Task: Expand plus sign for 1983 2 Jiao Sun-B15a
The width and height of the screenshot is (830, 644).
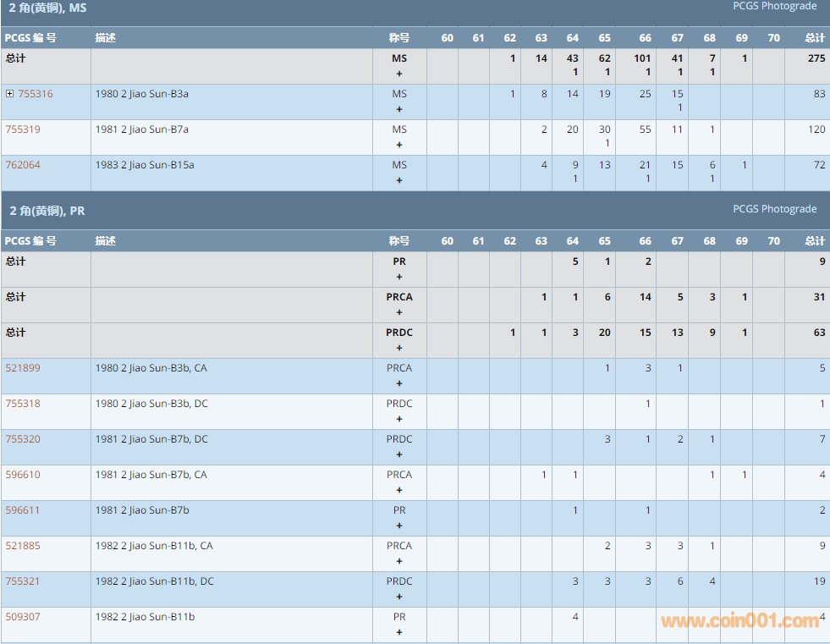Action: click(399, 180)
